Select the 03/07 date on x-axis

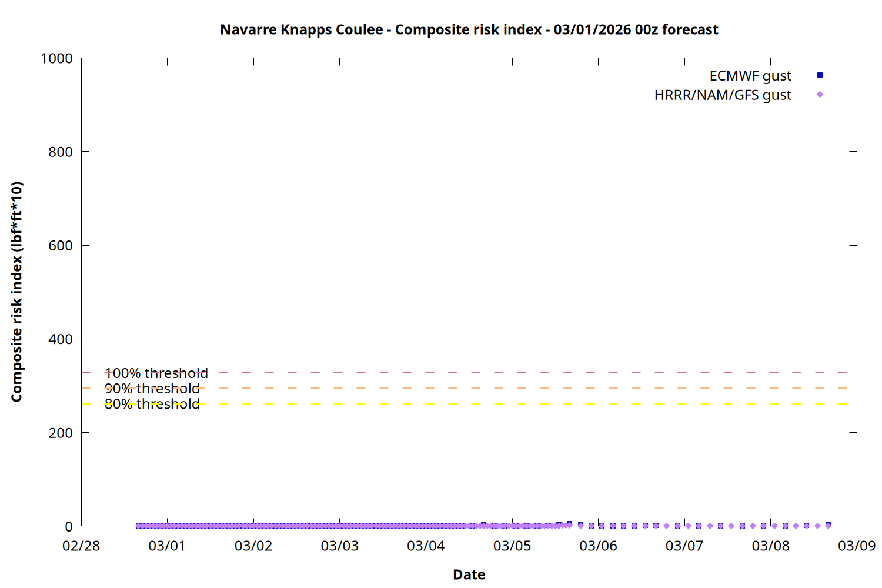click(684, 546)
